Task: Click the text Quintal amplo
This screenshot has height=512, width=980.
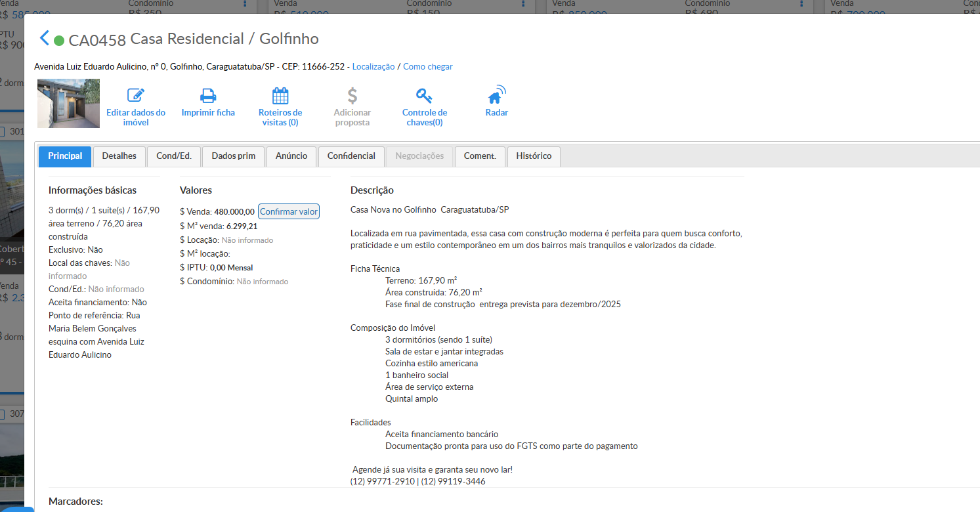Action: pyautogui.click(x=412, y=398)
